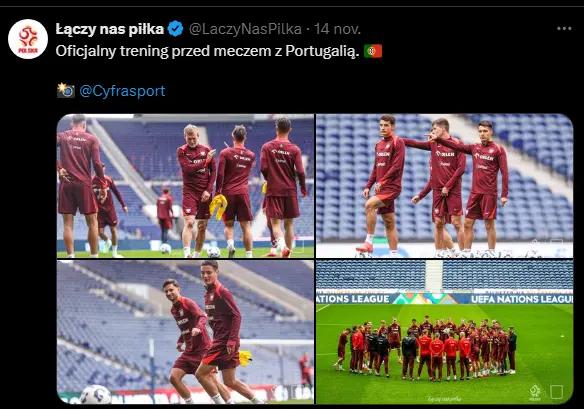Click the square outline icon on the stadium photo
This screenshot has width=584, height=409.
click(x=556, y=392)
